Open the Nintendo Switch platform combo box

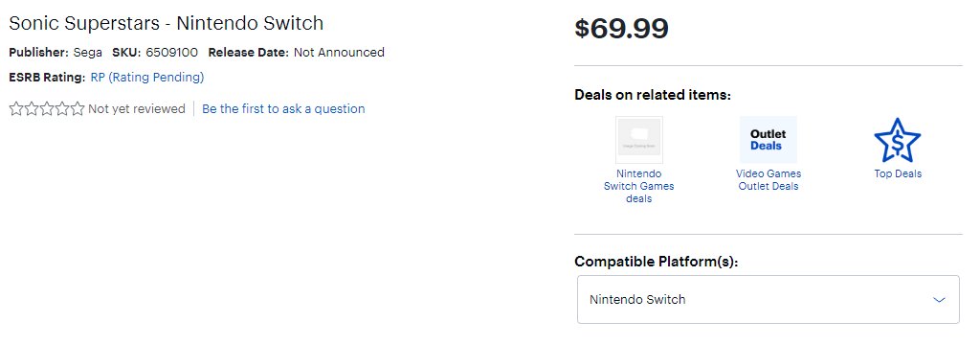tap(768, 299)
